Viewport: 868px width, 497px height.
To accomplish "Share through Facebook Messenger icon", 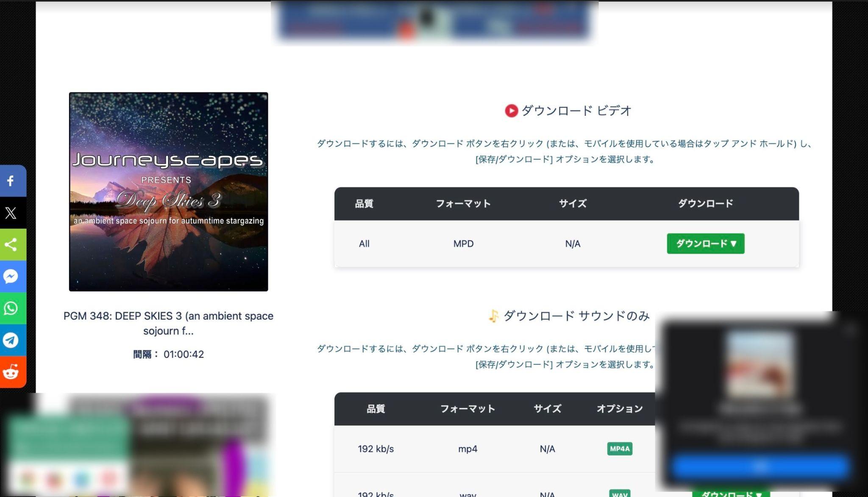I will pos(11,276).
